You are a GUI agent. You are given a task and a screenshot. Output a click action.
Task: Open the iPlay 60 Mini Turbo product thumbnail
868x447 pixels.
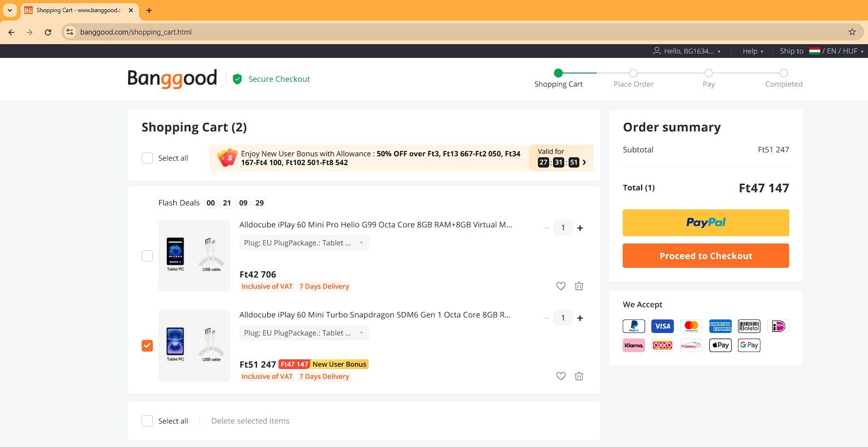click(194, 346)
